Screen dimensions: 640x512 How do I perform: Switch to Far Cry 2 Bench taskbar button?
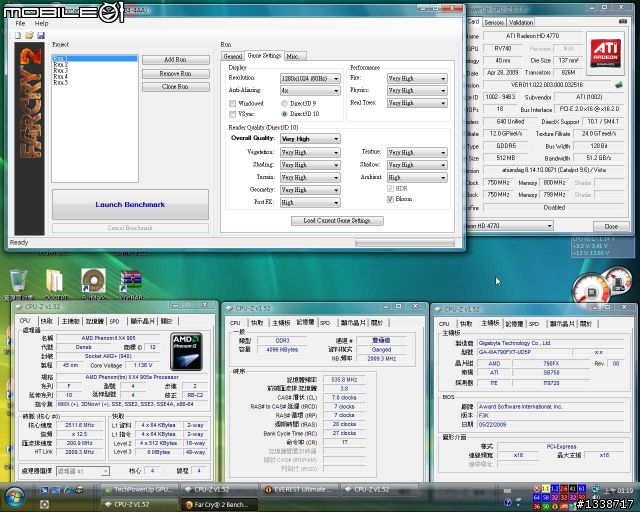(220, 504)
